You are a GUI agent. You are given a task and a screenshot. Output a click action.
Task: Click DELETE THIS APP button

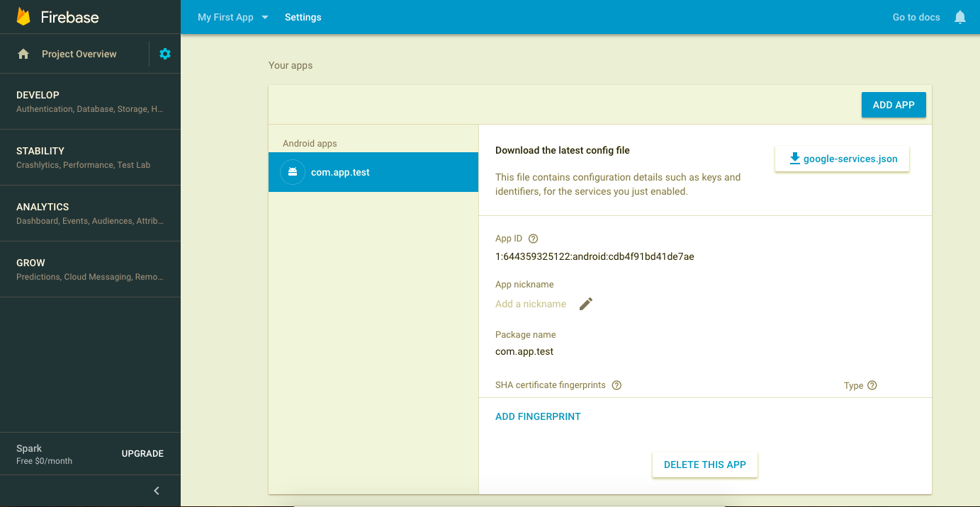click(705, 465)
